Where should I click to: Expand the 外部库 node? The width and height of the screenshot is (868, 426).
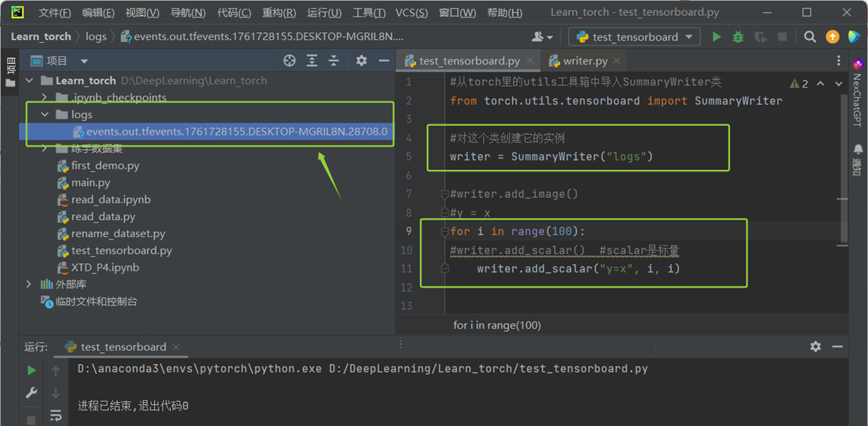click(x=29, y=285)
